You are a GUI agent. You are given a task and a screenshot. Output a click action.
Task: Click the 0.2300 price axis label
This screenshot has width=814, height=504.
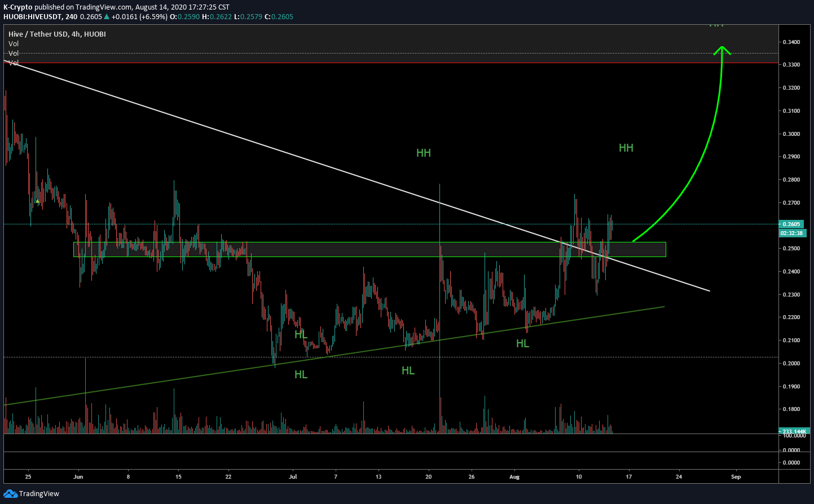[x=791, y=295]
